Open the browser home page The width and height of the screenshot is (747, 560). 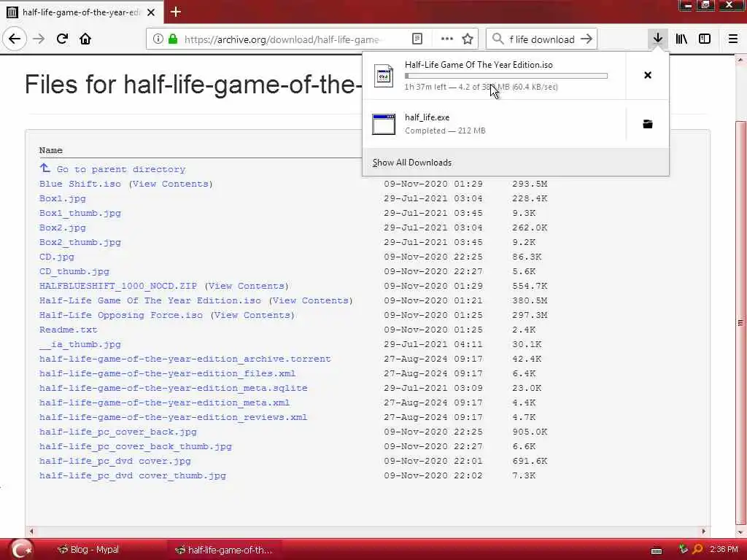(85, 39)
